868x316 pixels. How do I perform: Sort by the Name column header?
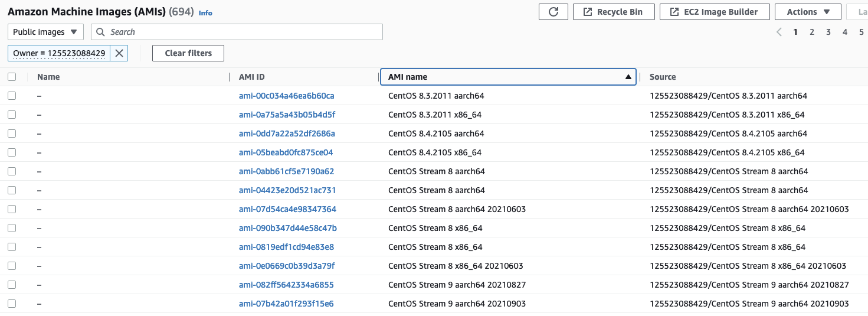pos(48,77)
